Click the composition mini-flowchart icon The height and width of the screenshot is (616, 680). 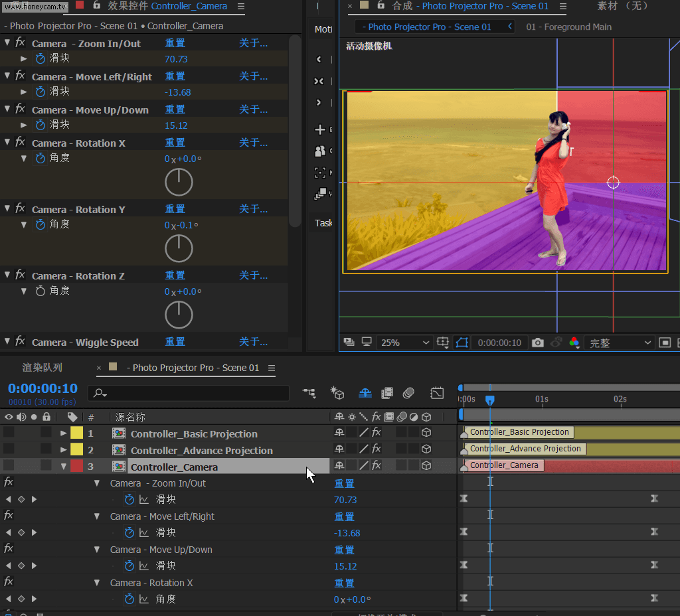pos(309,393)
